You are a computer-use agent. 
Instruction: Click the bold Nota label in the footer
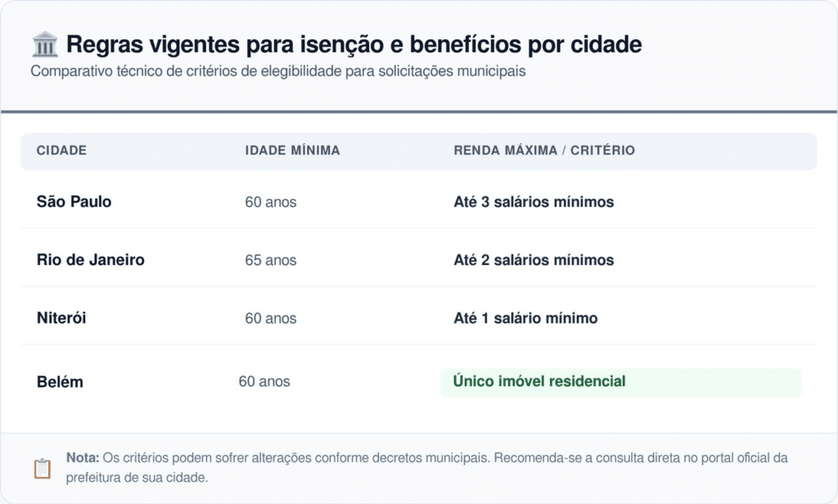point(83,458)
